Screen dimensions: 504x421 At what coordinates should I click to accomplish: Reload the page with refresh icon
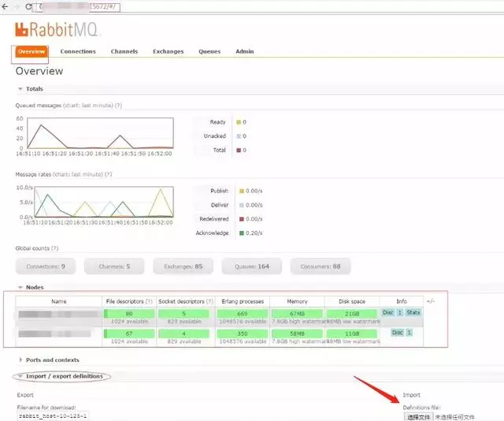tap(28, 6)
